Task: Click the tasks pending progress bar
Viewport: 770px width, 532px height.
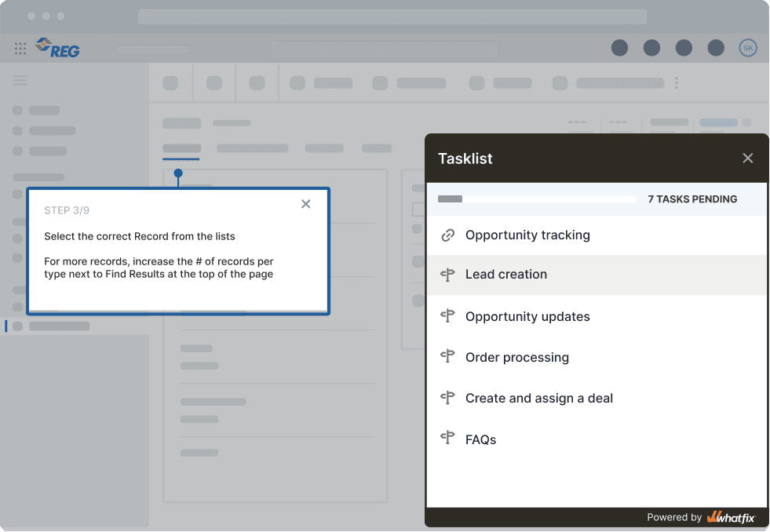Action: (x=537, y=199)
